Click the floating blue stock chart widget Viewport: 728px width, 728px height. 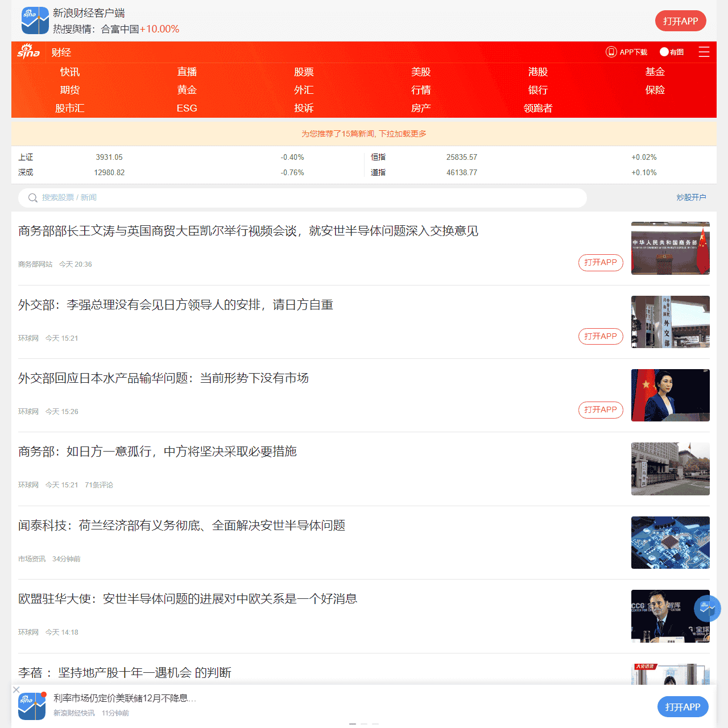[x=707, y=609]
